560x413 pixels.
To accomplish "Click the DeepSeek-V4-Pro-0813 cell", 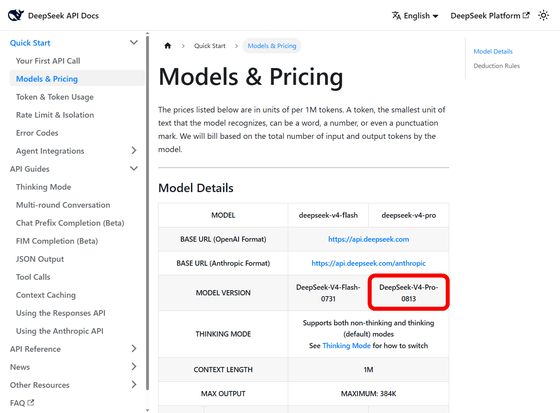I will click(x=409, y=293).
